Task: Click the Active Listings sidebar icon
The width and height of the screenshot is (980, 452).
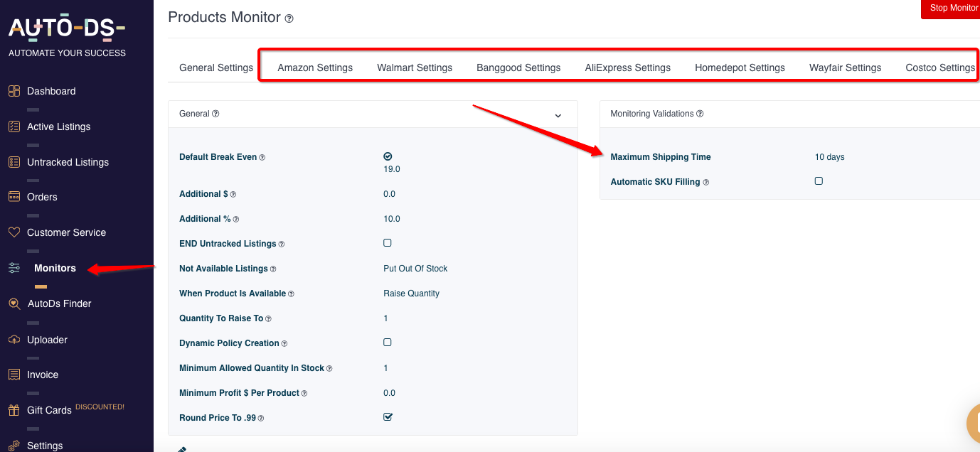Action: (14, 127)
